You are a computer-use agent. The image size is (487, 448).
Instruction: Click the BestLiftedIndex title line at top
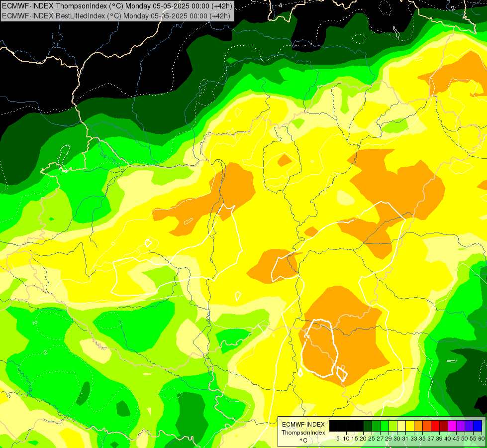coord(116,15)
